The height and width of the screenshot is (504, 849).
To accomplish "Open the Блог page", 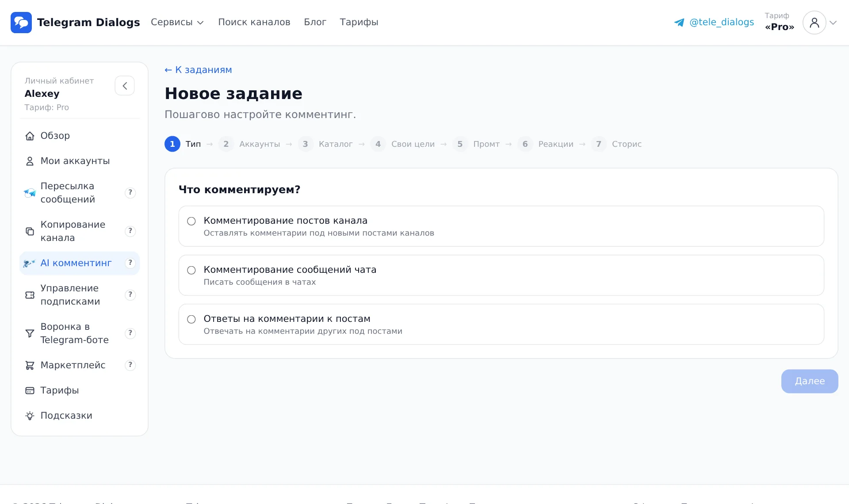I will tap(315, 22).
